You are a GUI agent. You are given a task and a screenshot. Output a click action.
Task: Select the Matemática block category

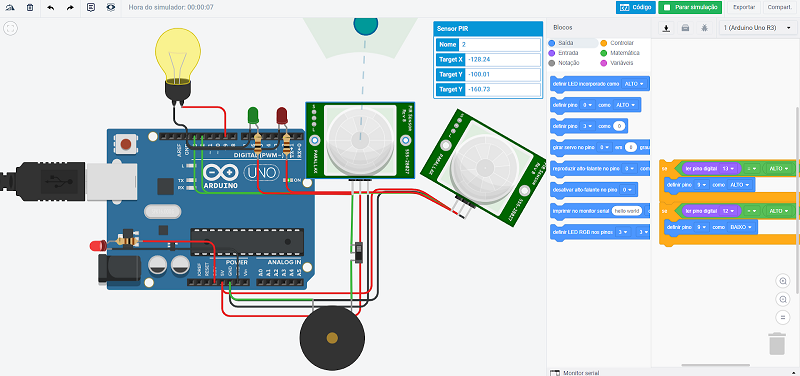click(624, 53)
